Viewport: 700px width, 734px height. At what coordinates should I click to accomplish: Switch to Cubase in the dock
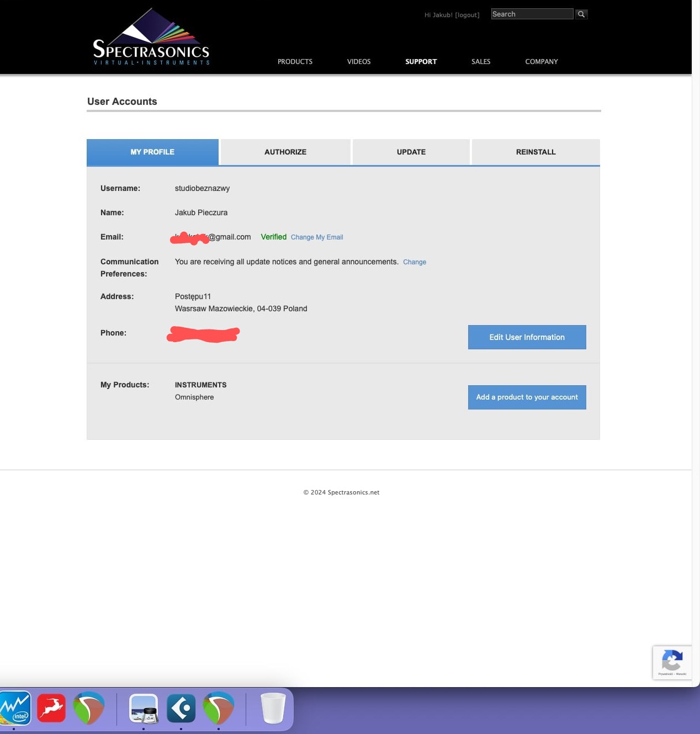click(x=181, y=708)
